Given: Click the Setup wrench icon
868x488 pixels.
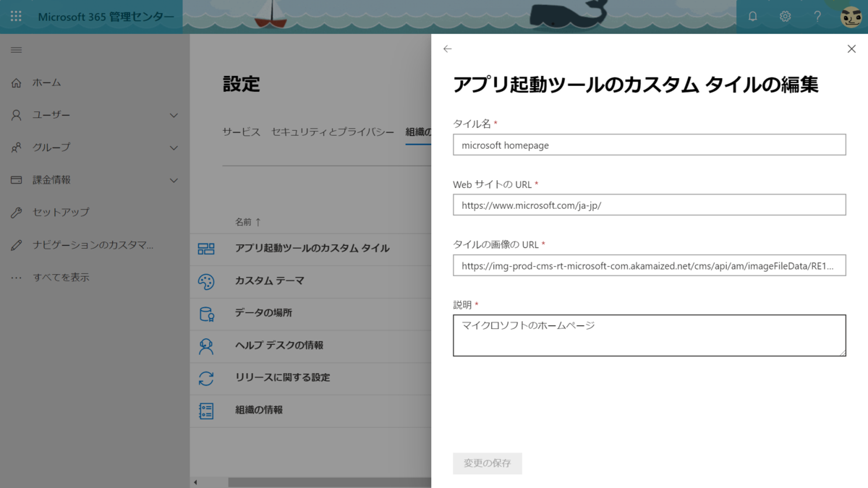Looking at the screenshot, I should [16, 213].
